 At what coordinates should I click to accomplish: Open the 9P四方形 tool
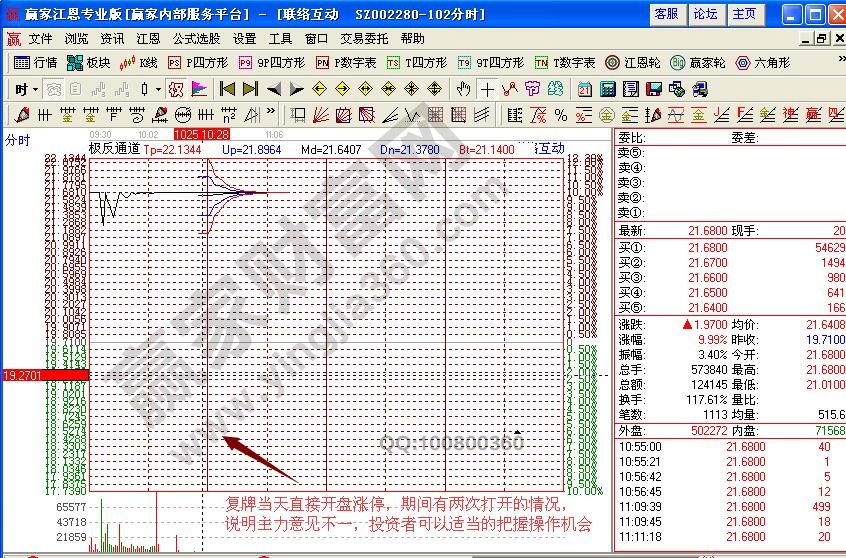[x=272, y=63]
